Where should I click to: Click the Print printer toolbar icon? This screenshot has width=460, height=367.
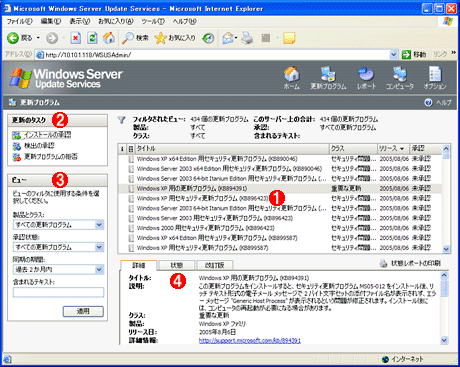(247, 38)
